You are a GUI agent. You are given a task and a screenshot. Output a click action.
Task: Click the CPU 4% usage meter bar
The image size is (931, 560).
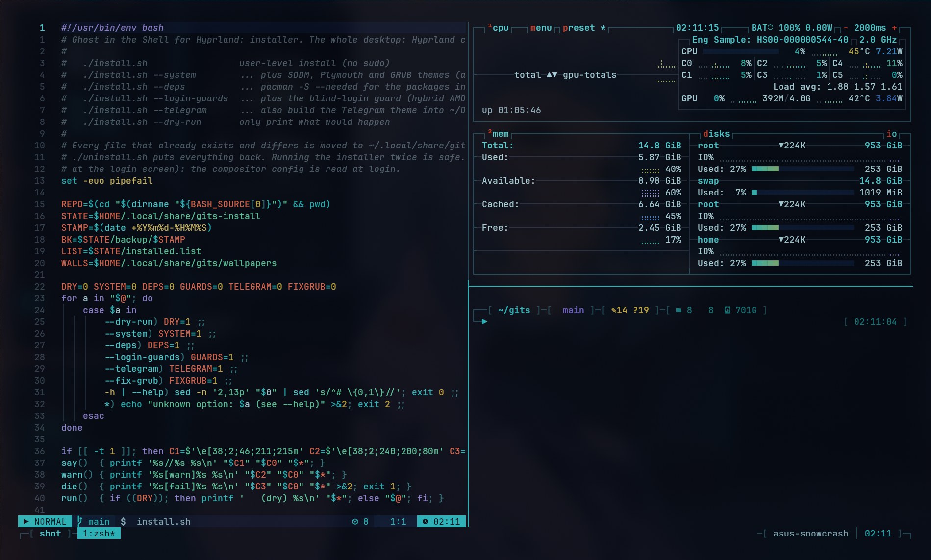(x=740, y=51)
